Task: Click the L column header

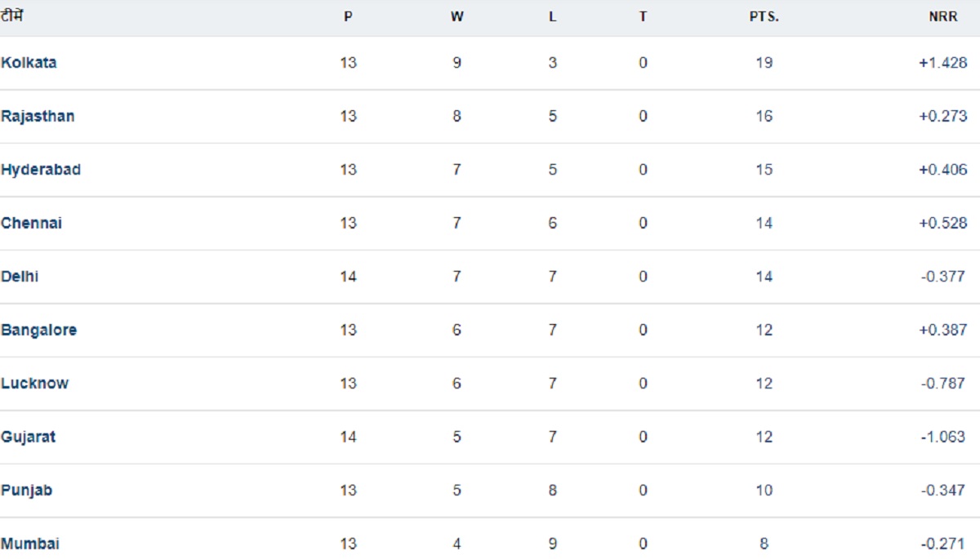Action: point(553,16)
